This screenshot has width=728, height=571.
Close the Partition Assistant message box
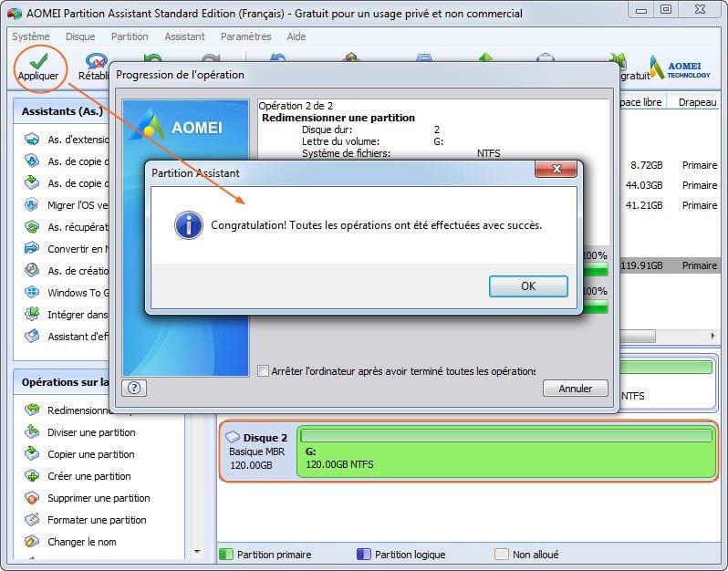[556, 169]
